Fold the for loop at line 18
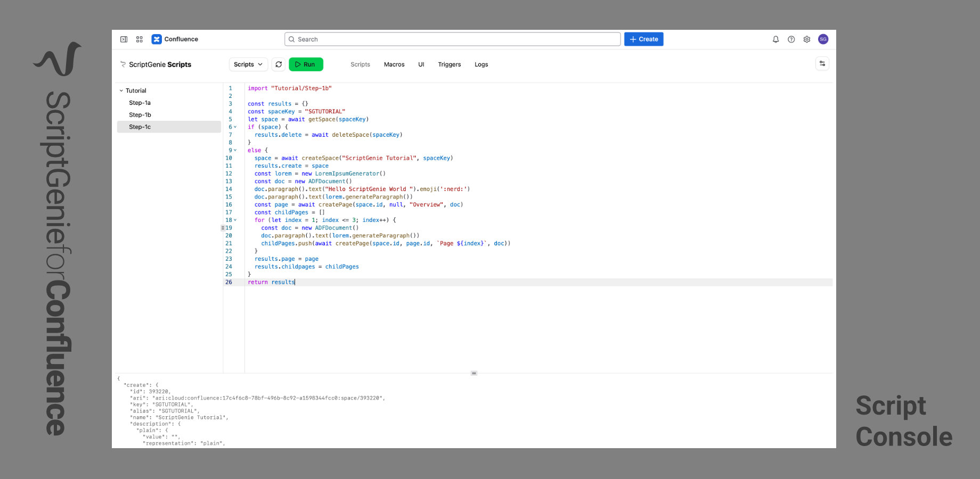The height and width of the screenshot is (479, 980). (x=235, y=220)
